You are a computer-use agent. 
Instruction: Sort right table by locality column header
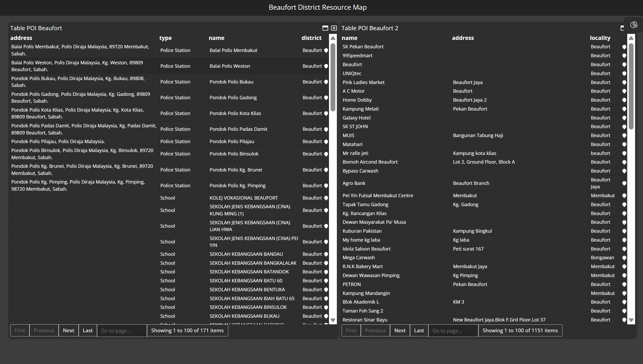[600, 38]
